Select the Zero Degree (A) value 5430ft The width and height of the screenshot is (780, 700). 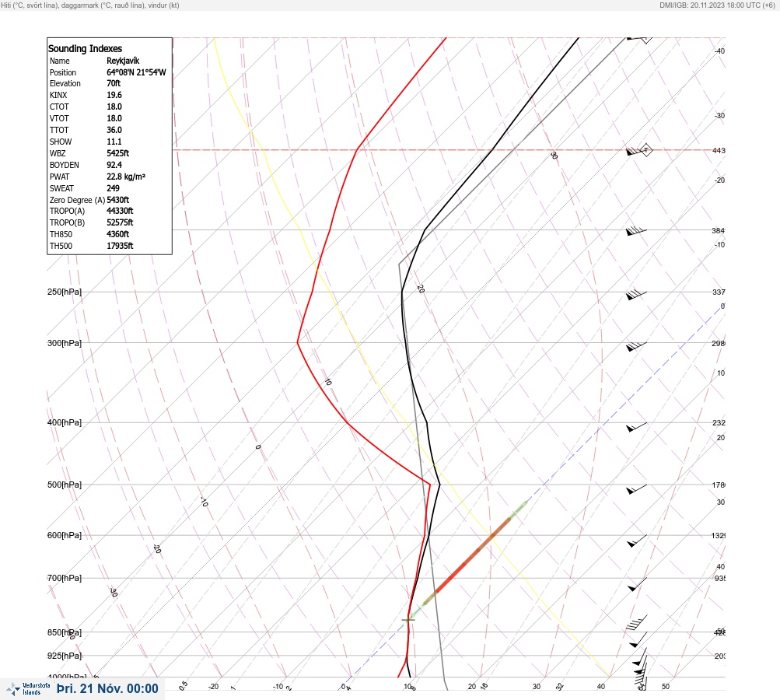[x=118, y=200]
